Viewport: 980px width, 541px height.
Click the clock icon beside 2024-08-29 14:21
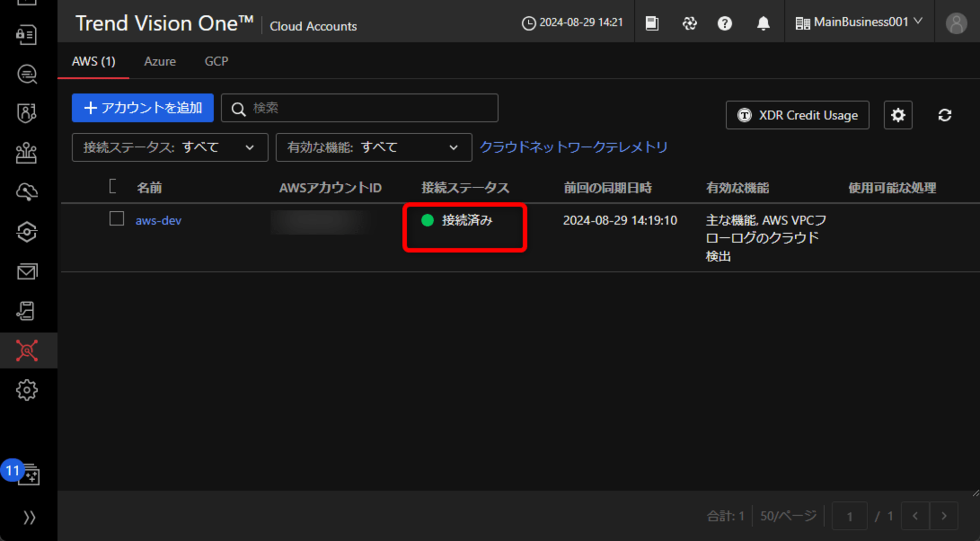(x=529, y=23)
